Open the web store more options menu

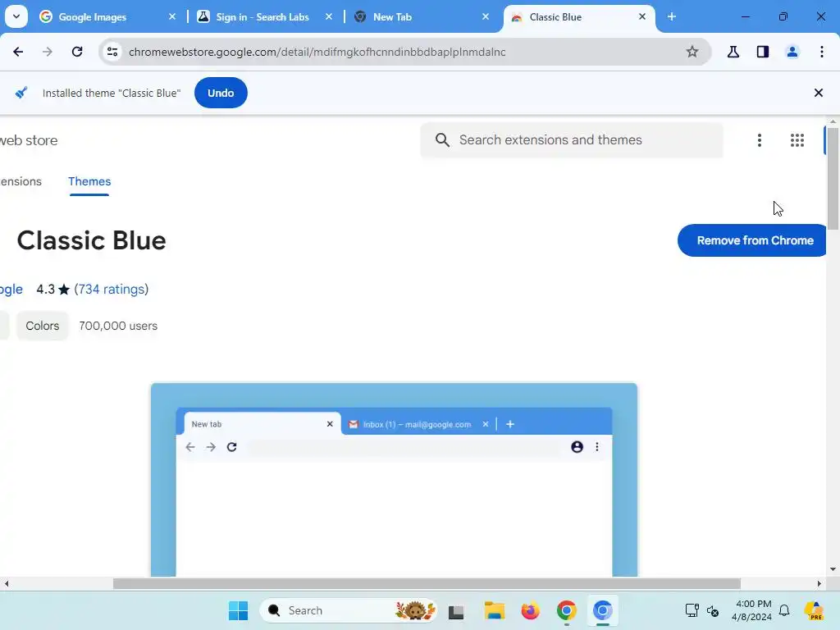coord(759,140)
